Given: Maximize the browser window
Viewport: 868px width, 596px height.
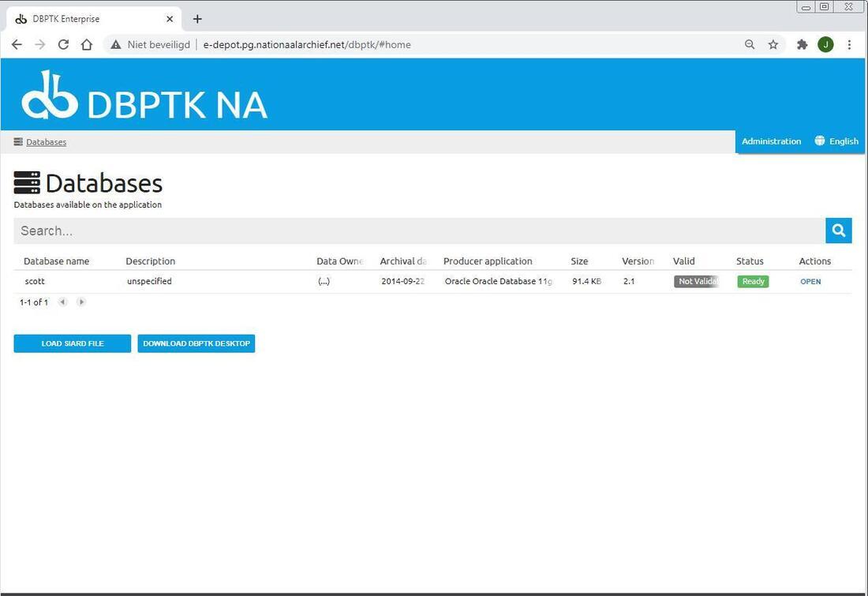Looking at the screenshot, I should pos(825,6).
